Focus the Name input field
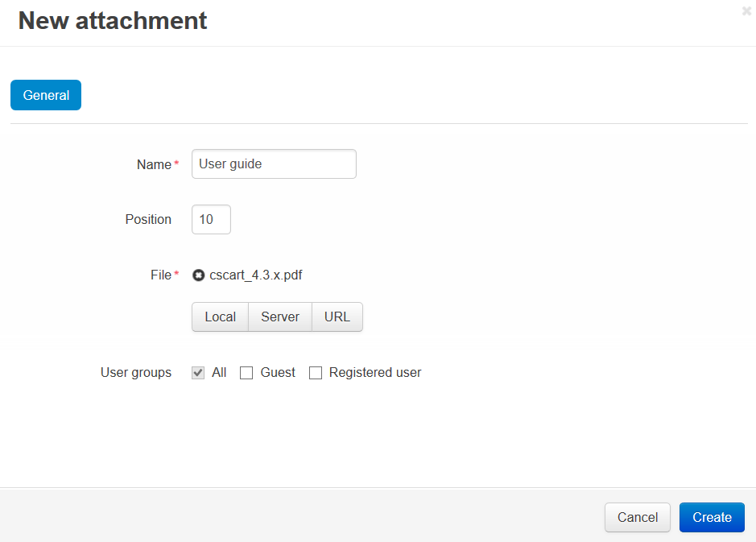 pyautogui.click(x=274, y=164)
